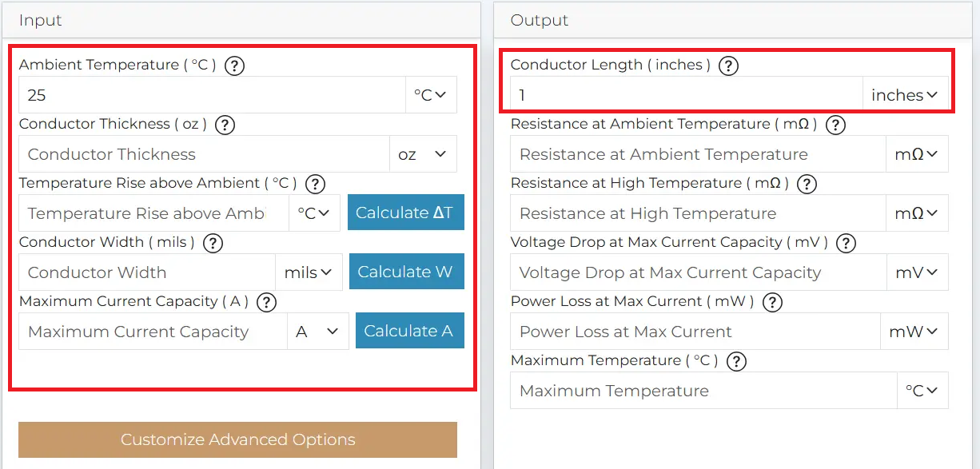Image resolution: width=980 pixels, height=469 pixels.
Task: Open help for Resistance at Ambient Temperature
Action: coord(835,125)
